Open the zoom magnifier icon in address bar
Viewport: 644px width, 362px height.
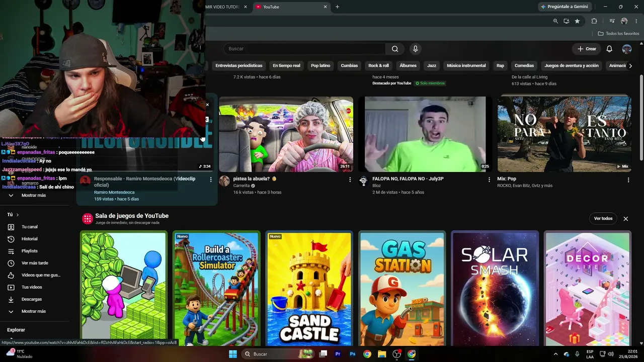tap(555, 21)
